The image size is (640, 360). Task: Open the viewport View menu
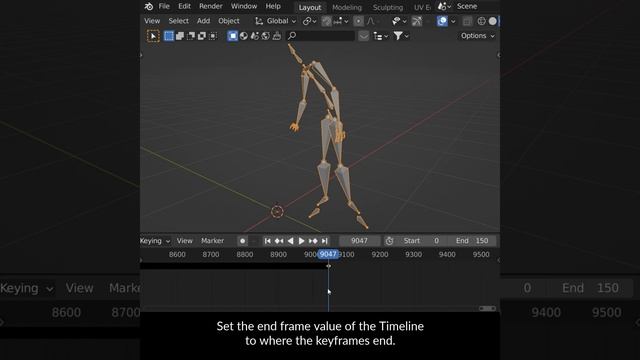pyautogui.click(x=152, y=21)
